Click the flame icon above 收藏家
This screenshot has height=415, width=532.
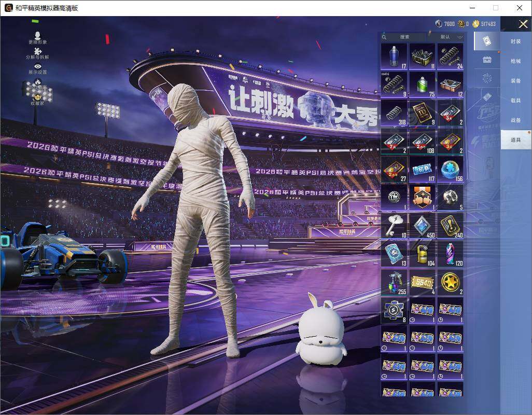click(37, 83)
